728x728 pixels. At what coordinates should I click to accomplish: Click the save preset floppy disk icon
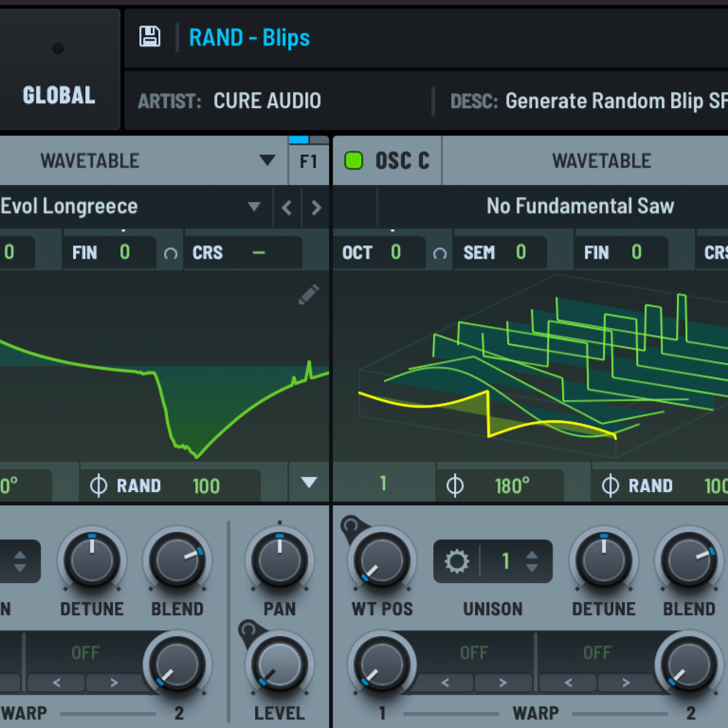(150, 37)
